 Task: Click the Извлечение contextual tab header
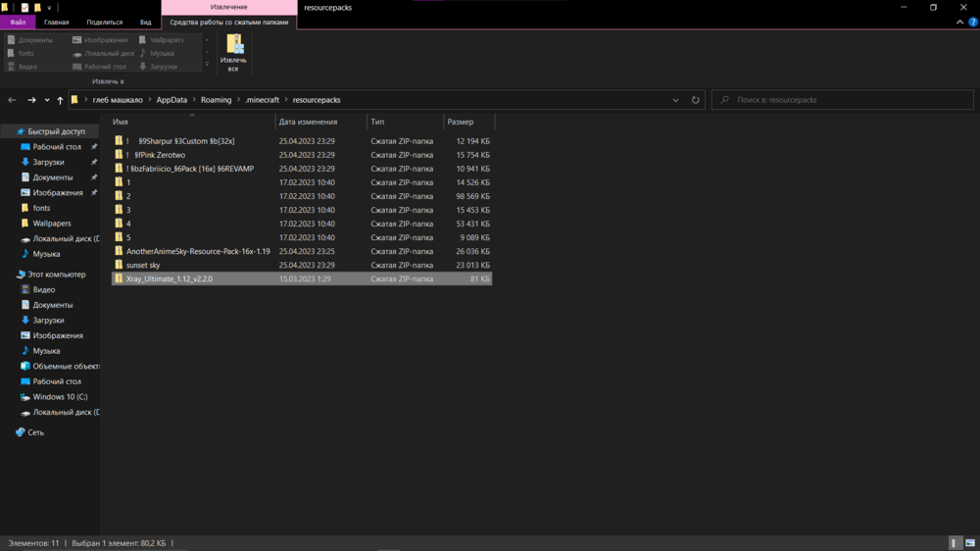pyautogui.click(x=228, y=7)
